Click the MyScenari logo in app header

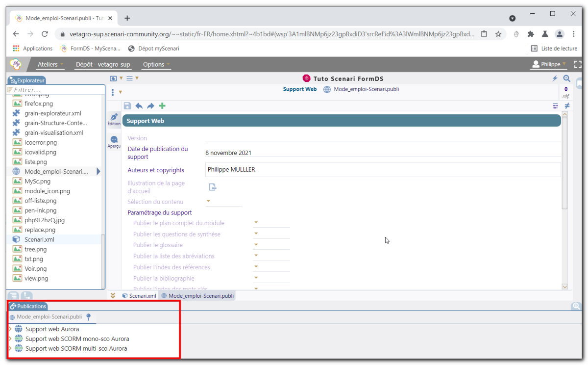tap(16, 64)
